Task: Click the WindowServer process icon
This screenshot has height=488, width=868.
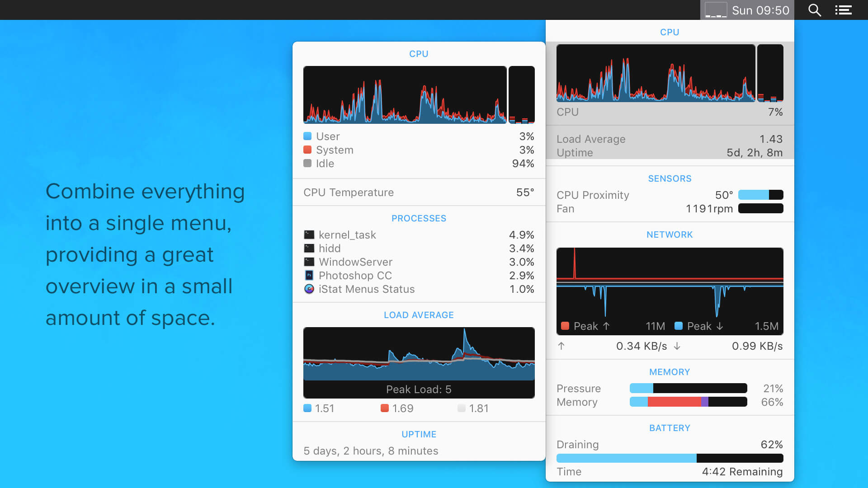Action: click(308, 262)
